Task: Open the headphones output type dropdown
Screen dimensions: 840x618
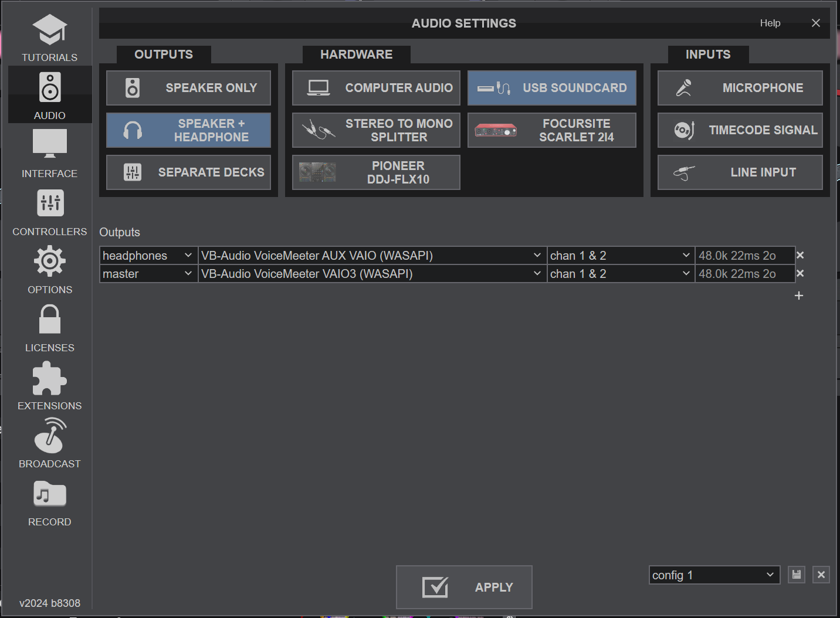Action: click(x=148, y=256)
